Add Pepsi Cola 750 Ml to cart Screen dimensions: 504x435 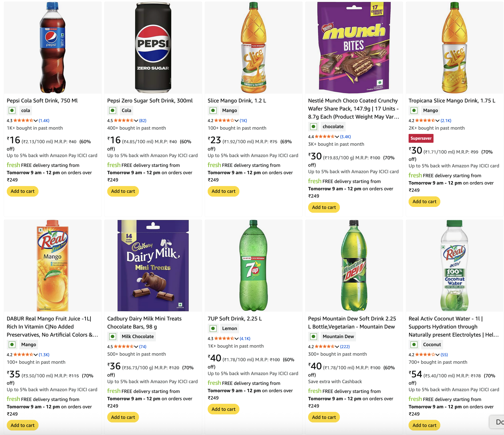pos(22,191)
